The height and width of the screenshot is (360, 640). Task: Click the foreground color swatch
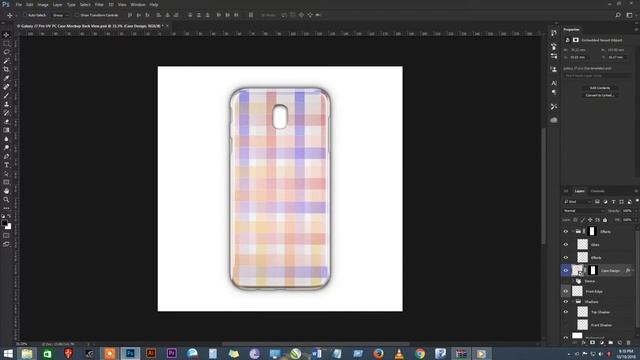pyautogui.click(x=4, y=223)
